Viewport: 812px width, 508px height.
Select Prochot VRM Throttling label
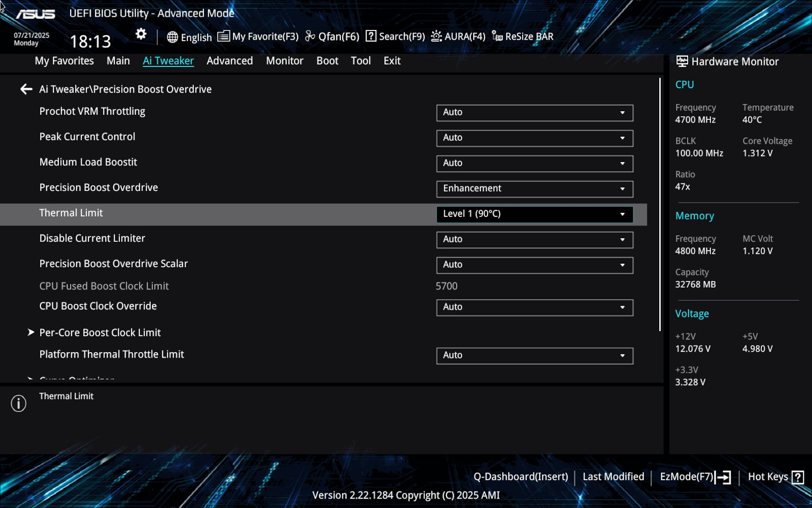pos(92,111)
